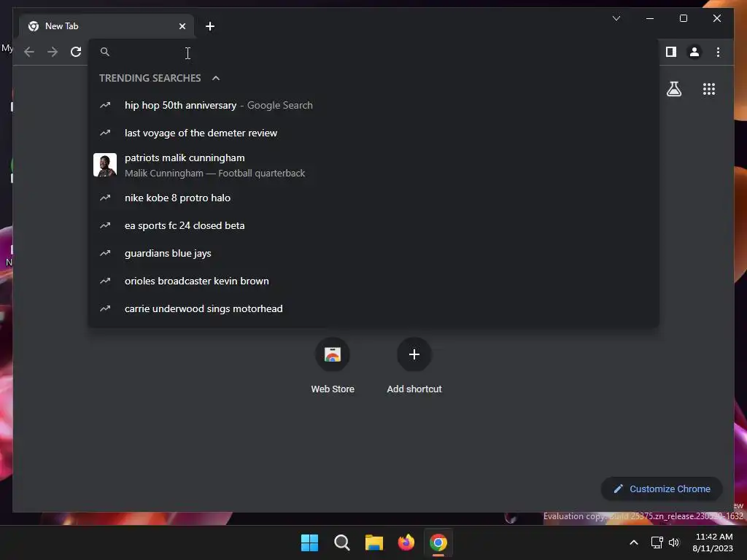Screen dimensions: 747x560
Task: Select patriots malik cunningham suggestion
Action: point(373,166)
